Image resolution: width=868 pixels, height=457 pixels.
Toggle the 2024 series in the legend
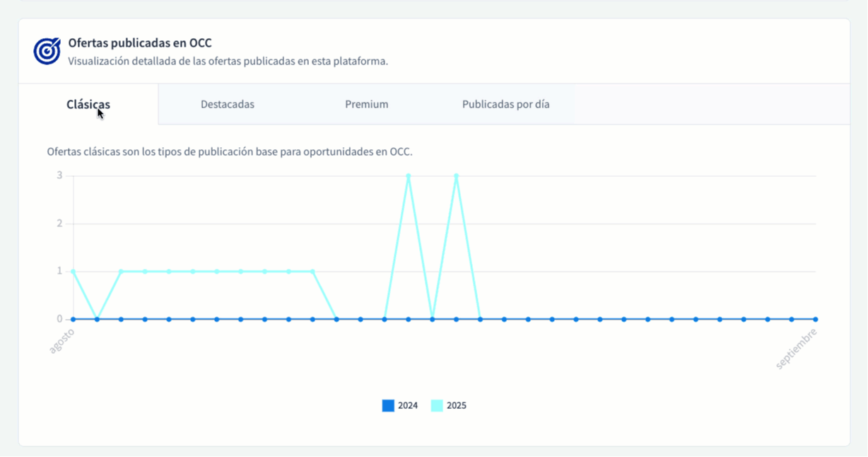coord(400,405)
